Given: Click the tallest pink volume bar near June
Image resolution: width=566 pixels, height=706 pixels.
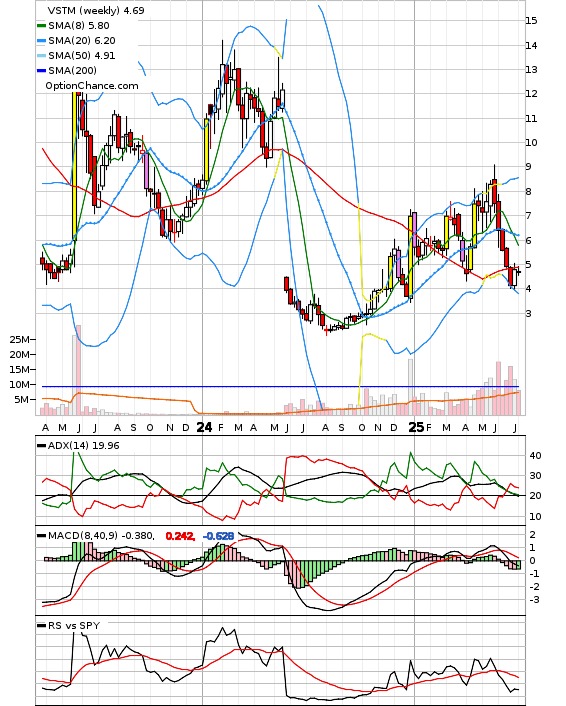Looking at the screenshot, I should [x=78, y=370].
